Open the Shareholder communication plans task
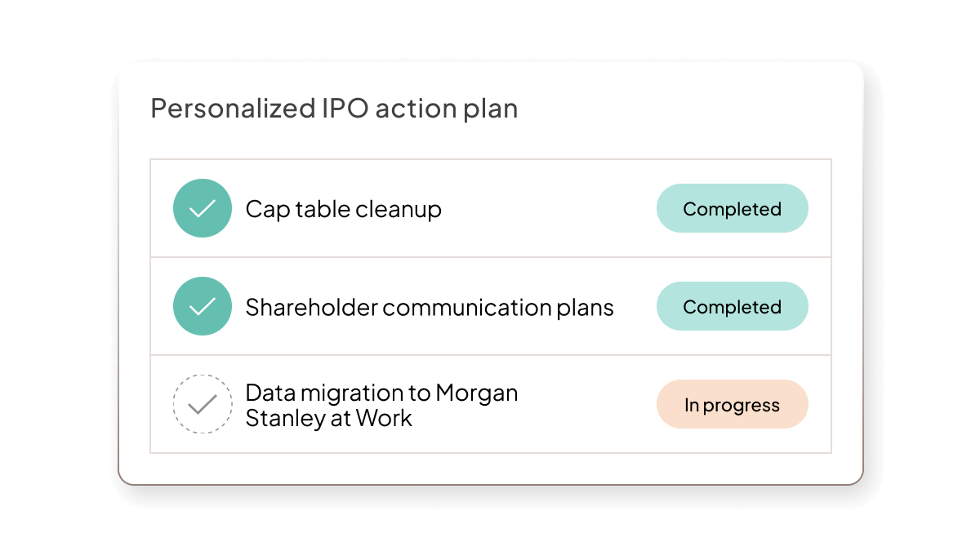 click(x=430, y=307)
